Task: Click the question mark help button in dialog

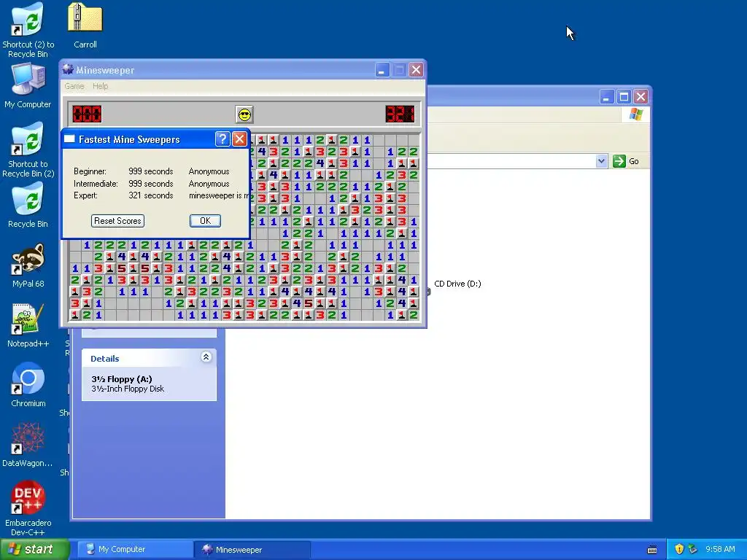Action: click(222, 139)
